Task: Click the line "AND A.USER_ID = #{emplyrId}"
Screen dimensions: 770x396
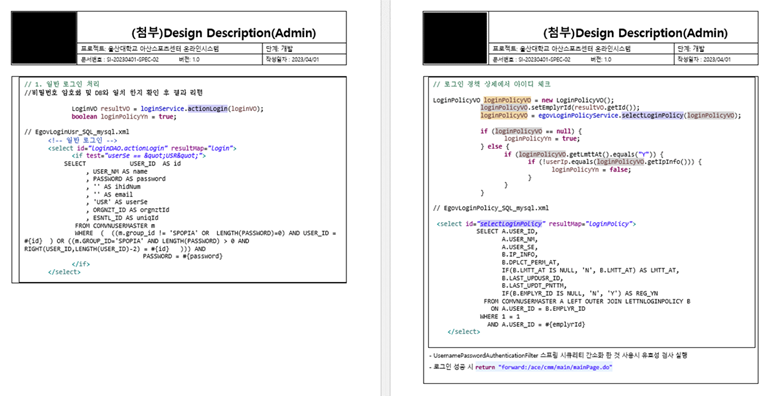Action: coord(536,324)
